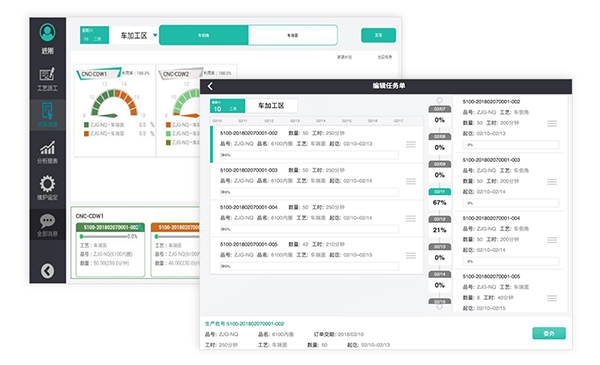The height and width of the screenshot is (365, 600).
Task: Collapse the sidebar with the round arrow icon
Action: click(47, 271)
